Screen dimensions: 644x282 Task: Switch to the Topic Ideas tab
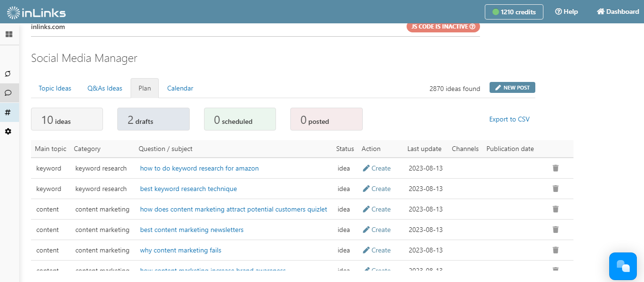[55, 88]
